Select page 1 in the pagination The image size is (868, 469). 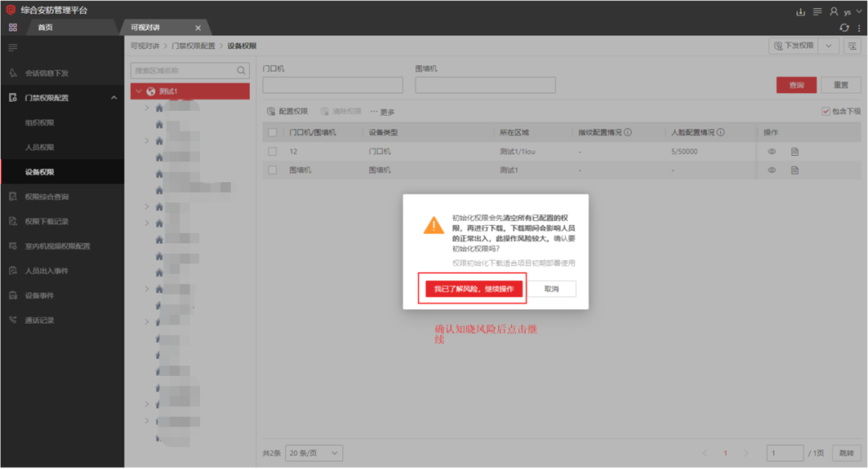[725, 453]
